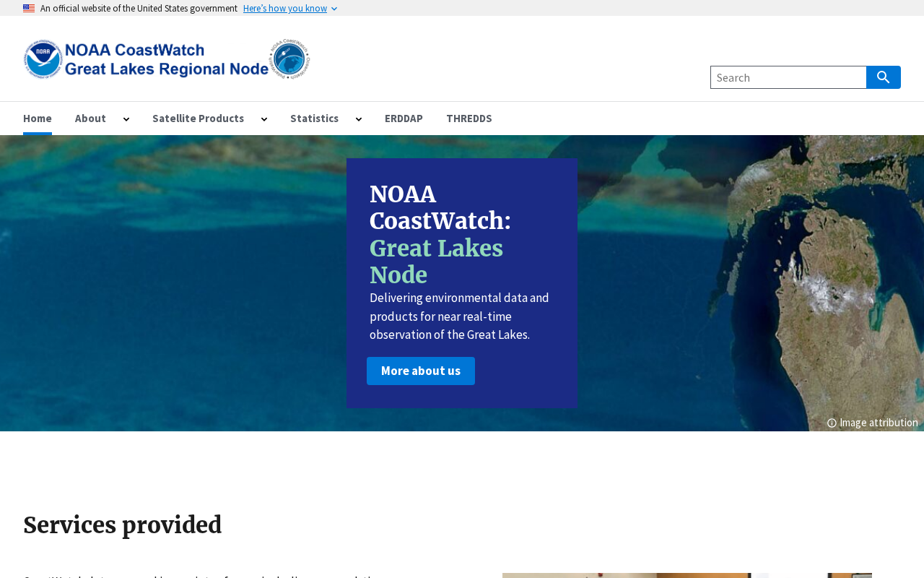The height and width of the screenshot is (578, 924).
Task: Expand the About menu chevron
Action: point(126,119)
